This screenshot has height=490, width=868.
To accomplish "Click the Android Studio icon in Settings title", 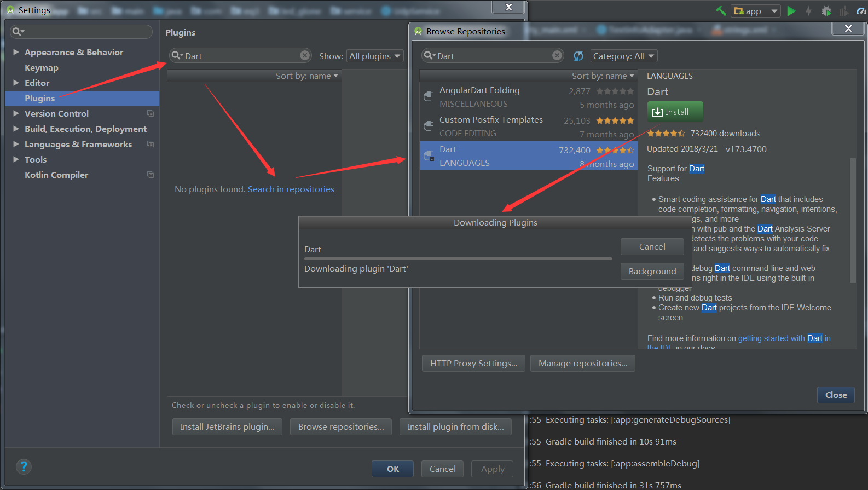I will coord(10,10).
